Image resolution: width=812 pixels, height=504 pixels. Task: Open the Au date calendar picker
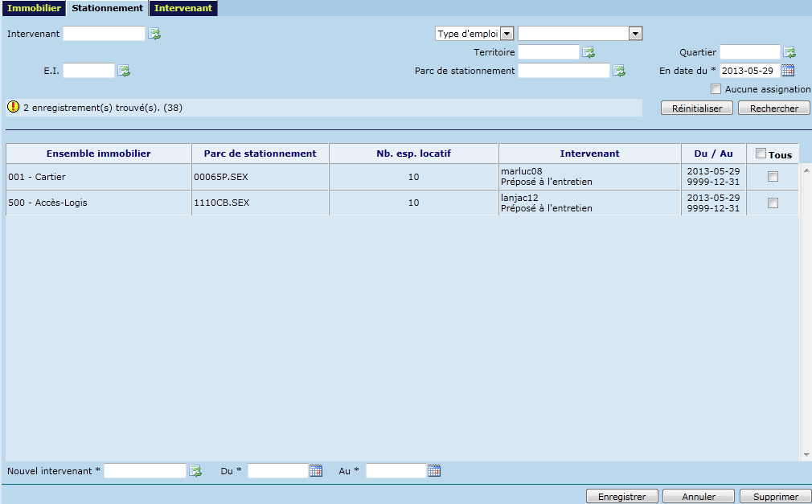(434, 471)
